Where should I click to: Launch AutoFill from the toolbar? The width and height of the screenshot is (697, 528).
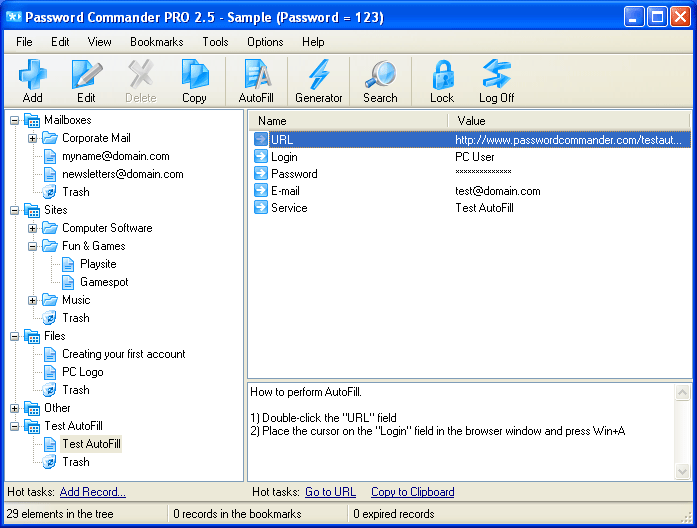click(x=256, y=74)
